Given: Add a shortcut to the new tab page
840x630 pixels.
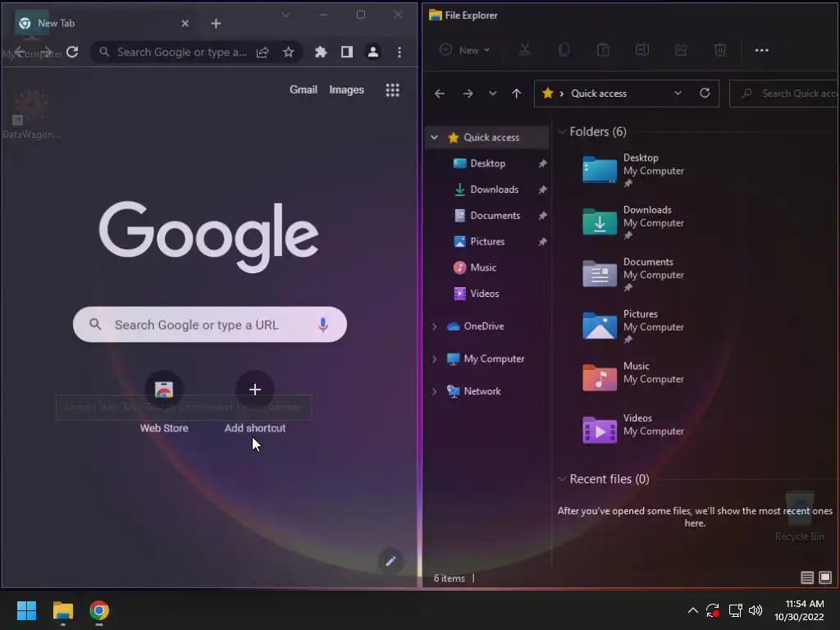Looking at the screenshot, I should [x=255, y=402].
